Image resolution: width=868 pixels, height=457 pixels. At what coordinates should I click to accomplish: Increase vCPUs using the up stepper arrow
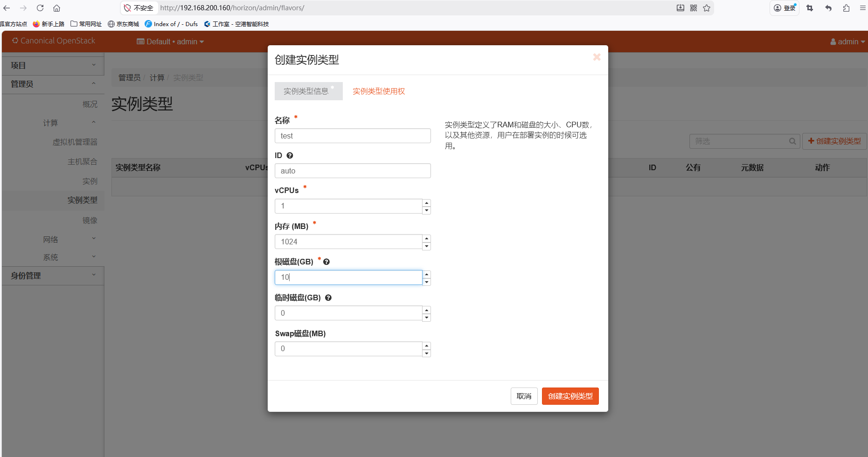coord(426,202)
